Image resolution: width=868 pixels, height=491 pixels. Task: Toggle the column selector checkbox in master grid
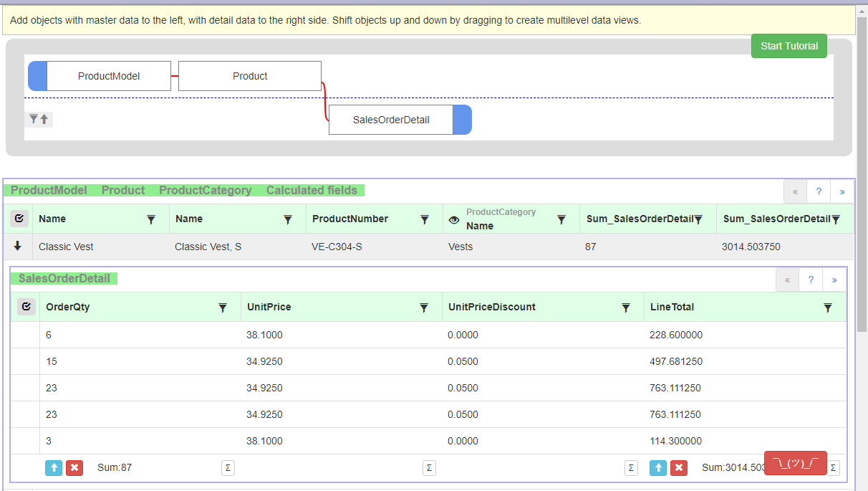[x=19, y=219]
